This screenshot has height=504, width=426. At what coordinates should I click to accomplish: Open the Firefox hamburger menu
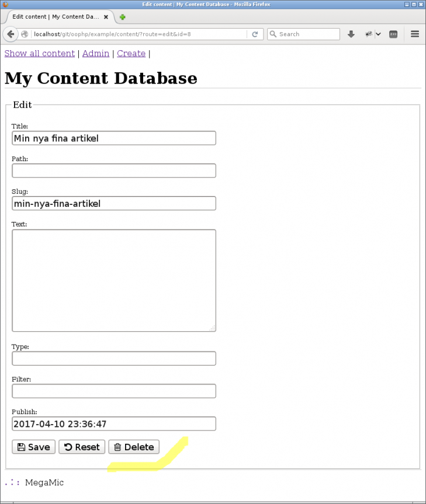click(x=415, y=34)
